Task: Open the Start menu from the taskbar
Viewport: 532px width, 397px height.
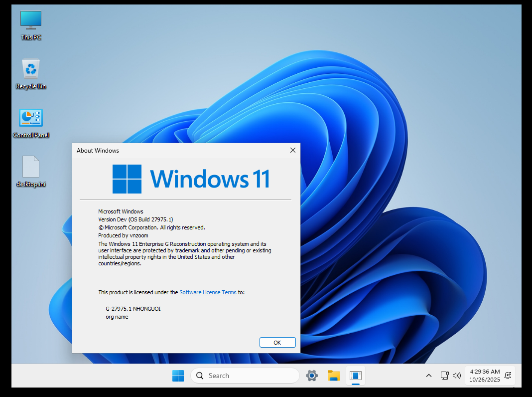Action: (x=178, y=376)
